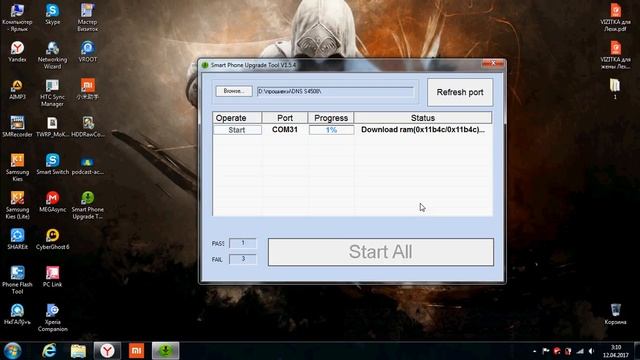Open the TWRP_MoK file icon
Image resolution: width=640 pixels, height=360 pixels.
click(52, 127)
